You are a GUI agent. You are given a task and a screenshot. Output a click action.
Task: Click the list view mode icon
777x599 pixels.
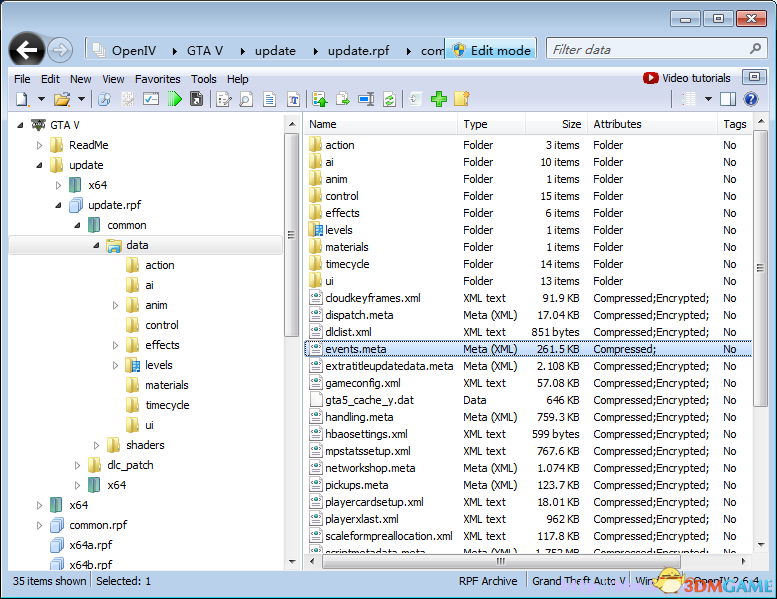(689, 99)
